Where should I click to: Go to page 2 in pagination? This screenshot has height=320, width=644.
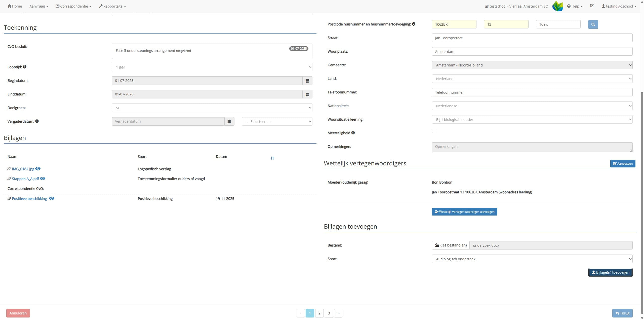click(x=319, y=313)
